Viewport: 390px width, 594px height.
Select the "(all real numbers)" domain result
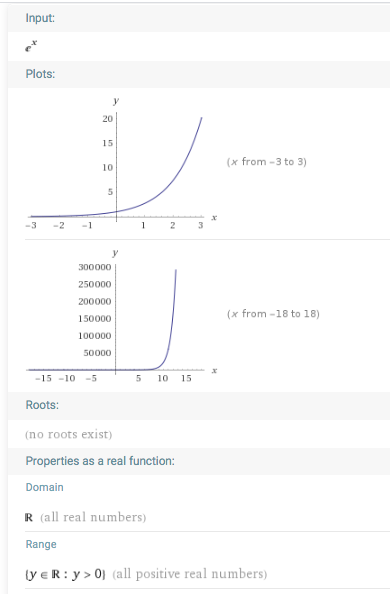click(x=93, y=517)
